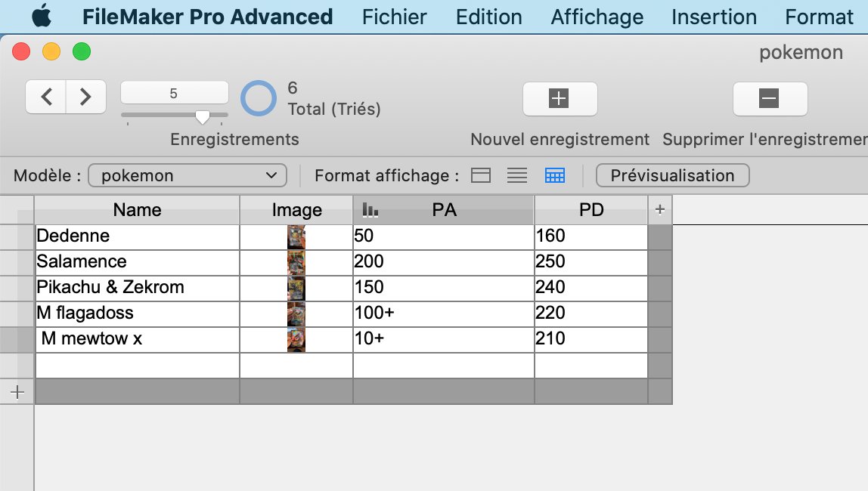Click PD value 210 cell
Image resolution: width=868 pixels, height=491 pixels.
pos(591,339)
